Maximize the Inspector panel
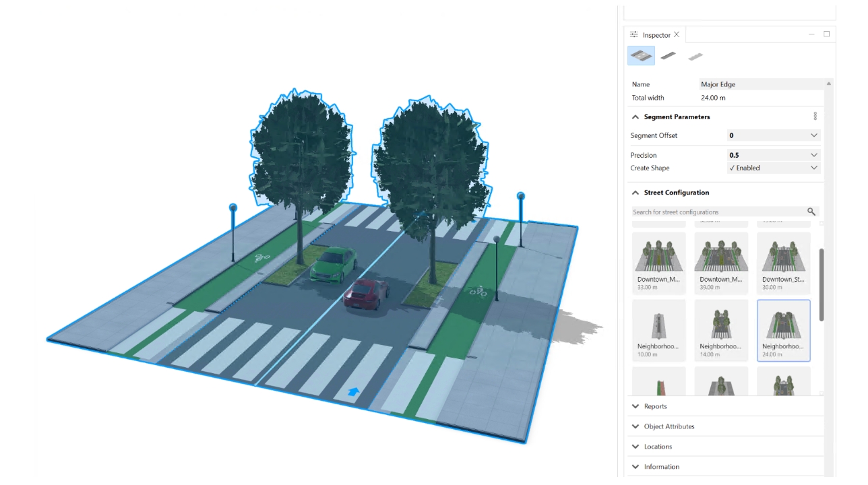The height and width of the screenshot is (485, 868). click(827, 34)
